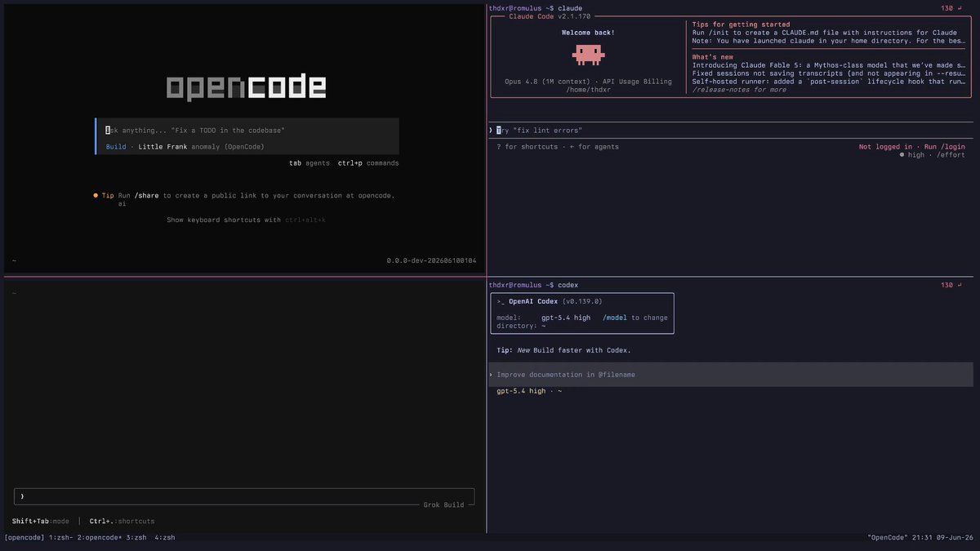Click the '/home/thdxr' path
The height and width of the screenshot is (551, 980).
pyautogui.click(x=588, y=90)
